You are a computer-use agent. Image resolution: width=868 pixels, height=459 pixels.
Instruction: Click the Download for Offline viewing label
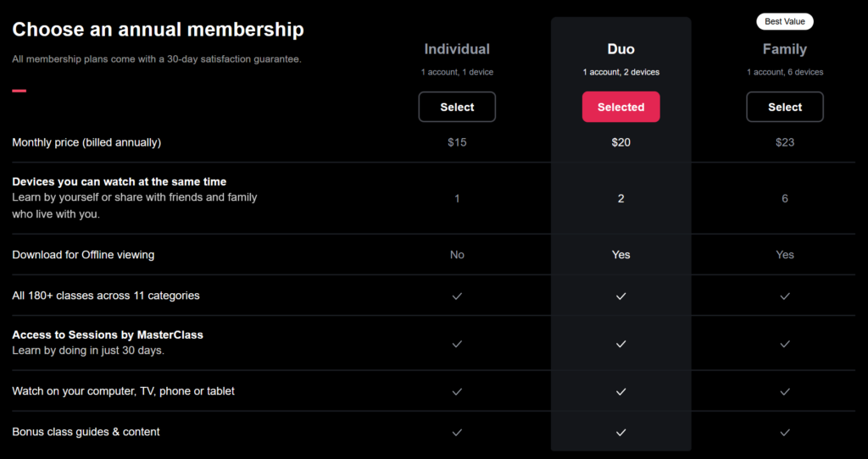coord(83,255)
